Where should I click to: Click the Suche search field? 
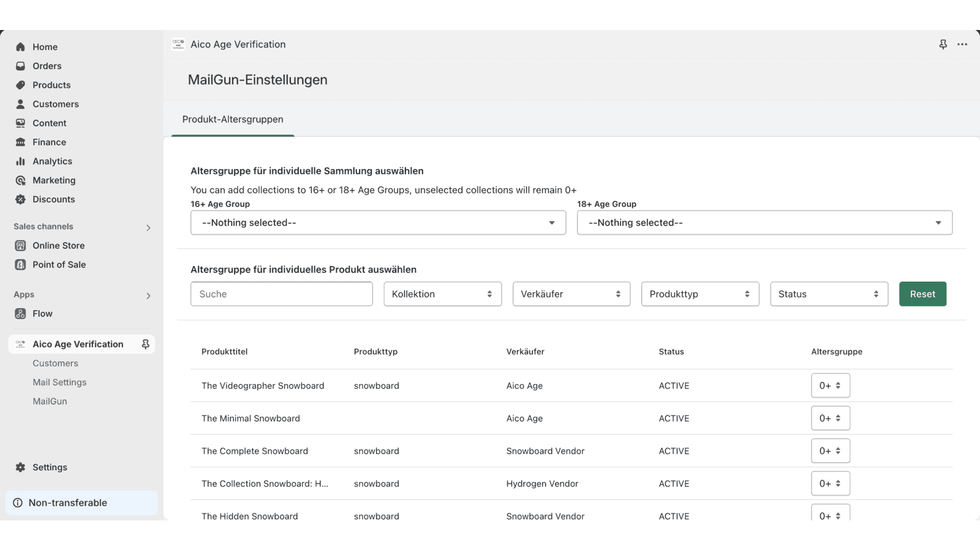tap(281, 294)
